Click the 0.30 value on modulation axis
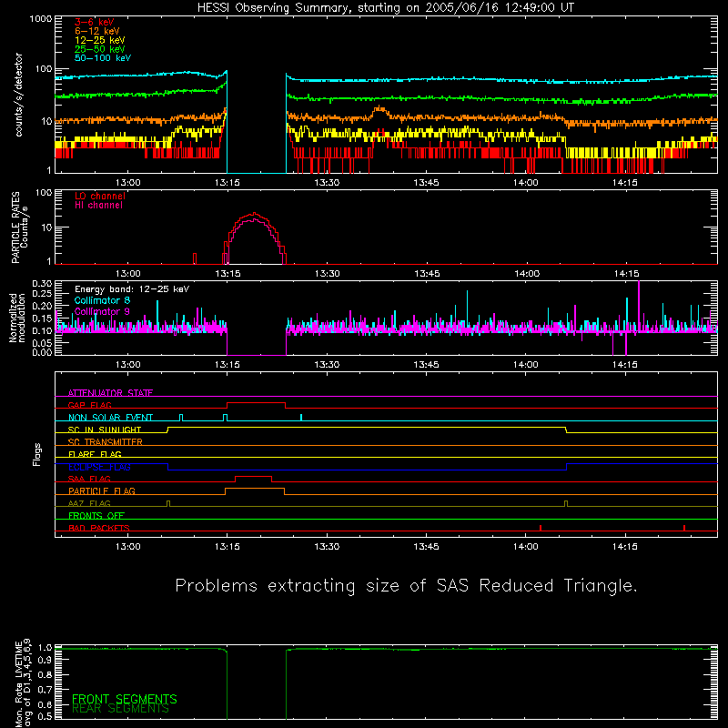The width and height of the screenshot is (728, 728). point(42,284)
